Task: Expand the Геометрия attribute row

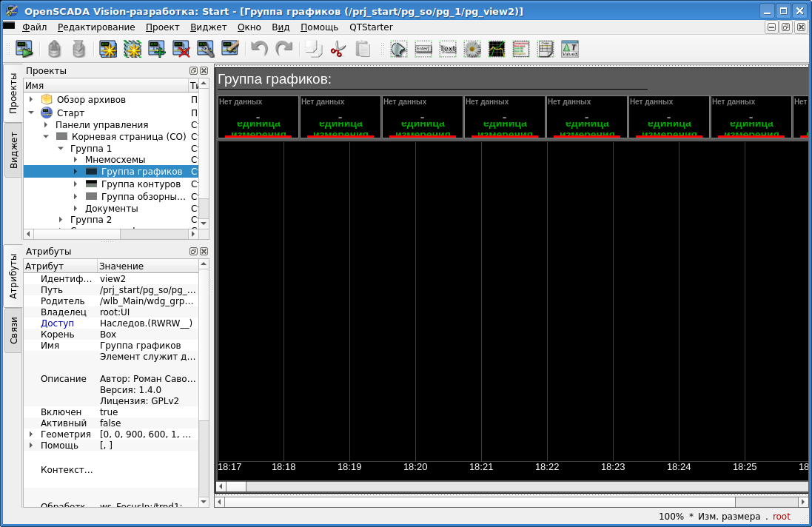Action: tap(31, 434)
